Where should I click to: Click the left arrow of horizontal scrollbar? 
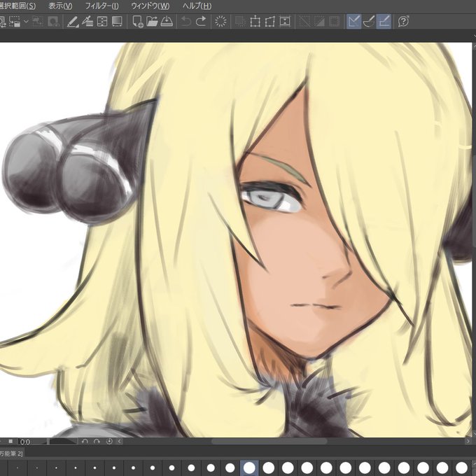(x=120, y=442)
